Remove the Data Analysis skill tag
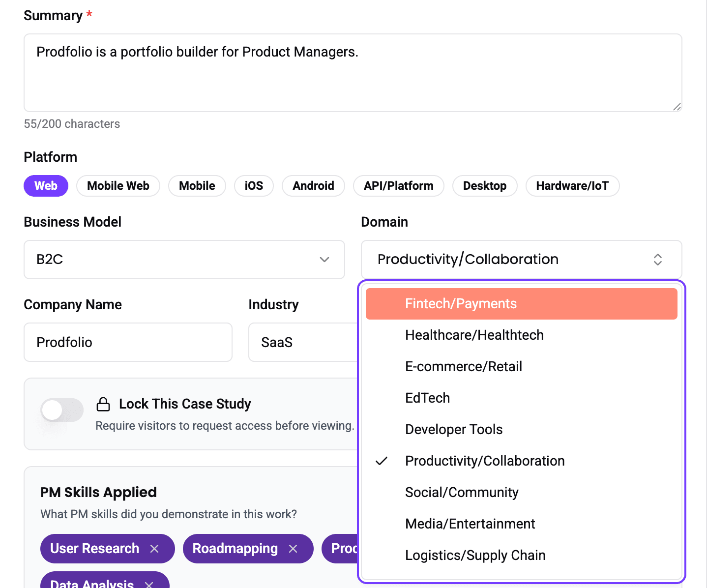 click(x=149, y=584)
